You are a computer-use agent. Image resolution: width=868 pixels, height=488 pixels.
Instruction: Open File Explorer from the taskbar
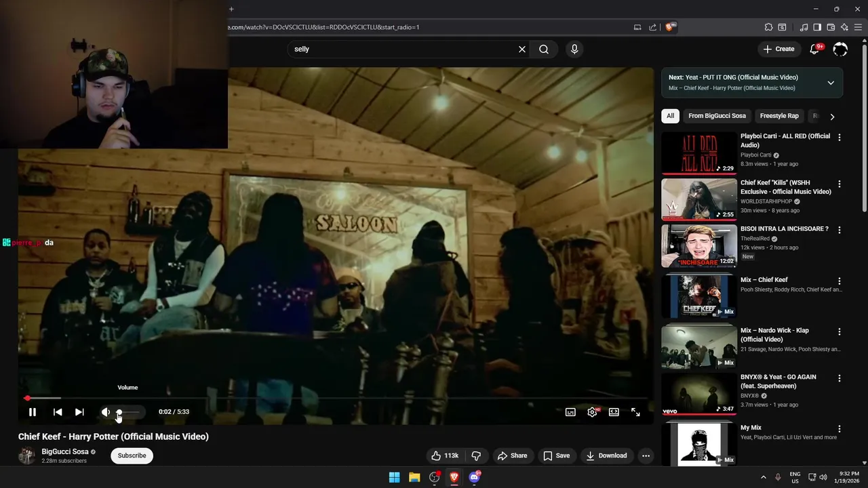414,477
